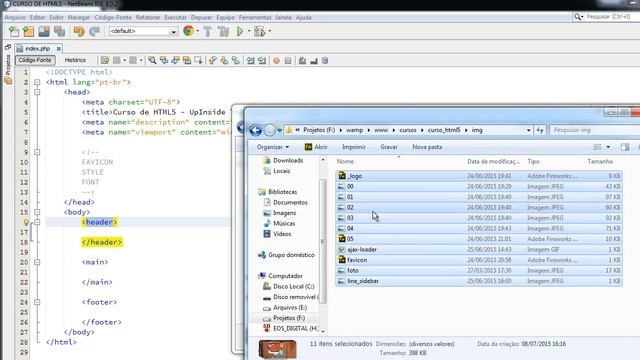Click the New Project icon in NetBeans toolbar
The width and height of the screenshot is (640, 360).
(x=29, y=31)
